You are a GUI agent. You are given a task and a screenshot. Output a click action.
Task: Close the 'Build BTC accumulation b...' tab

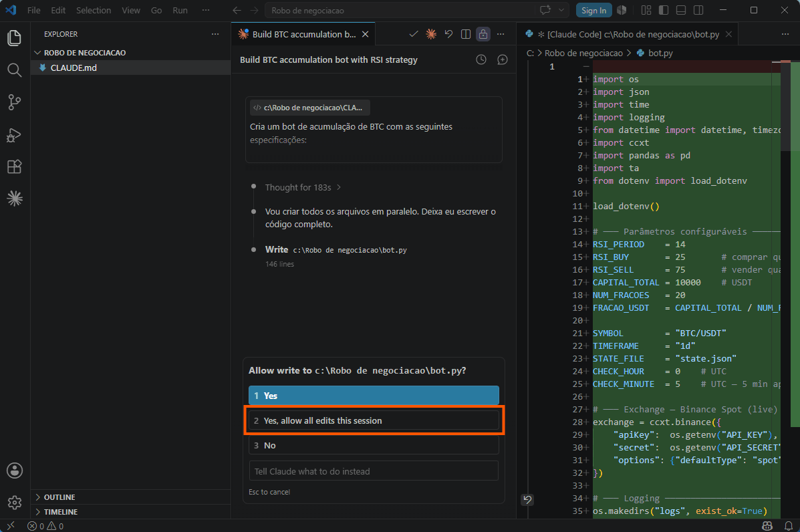(366, 34)
